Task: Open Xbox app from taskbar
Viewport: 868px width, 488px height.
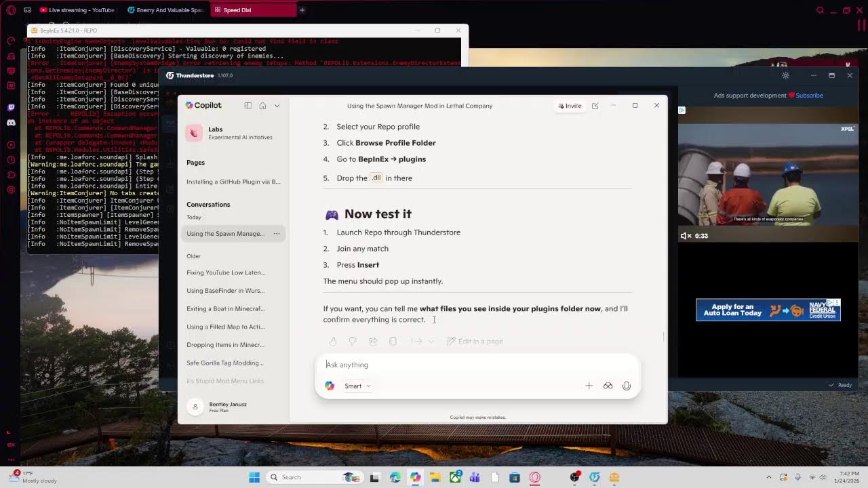Action: [x=455, y=477]
